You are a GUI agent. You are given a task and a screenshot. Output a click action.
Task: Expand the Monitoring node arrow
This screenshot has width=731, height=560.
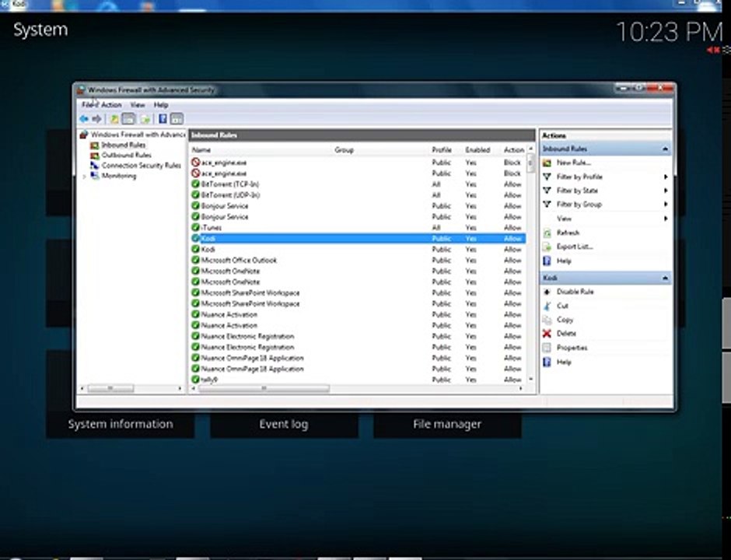tap(84, 177)
